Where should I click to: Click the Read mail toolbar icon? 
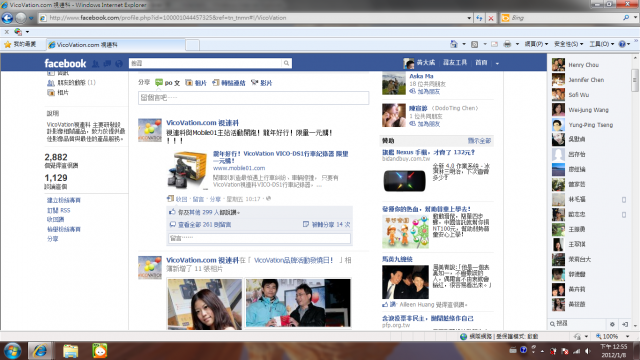pos(494,44)
